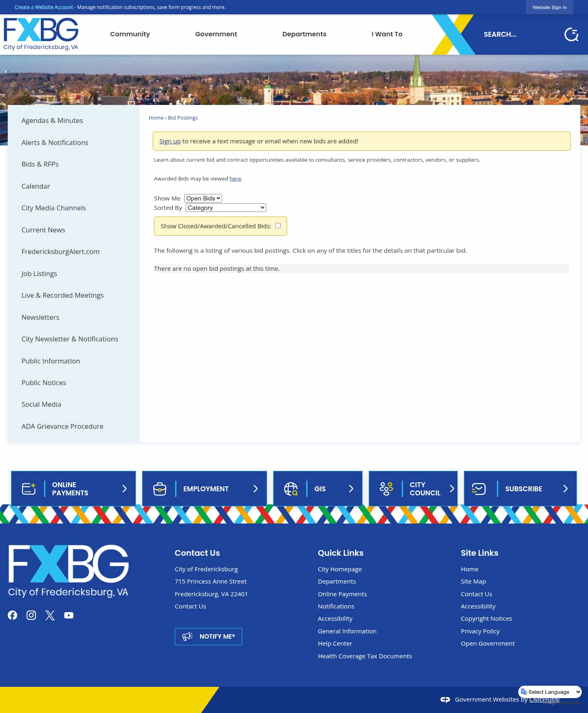This screenshot has height=713, width=588.
Task: Click the GIS globe icon
Action: point(291,489)
